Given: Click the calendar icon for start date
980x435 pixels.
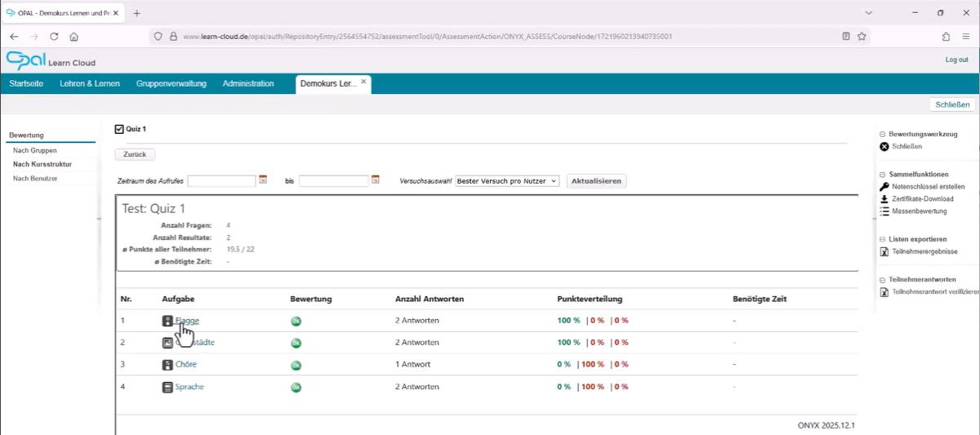Looking at the screenshot, I should coord(263,180).
